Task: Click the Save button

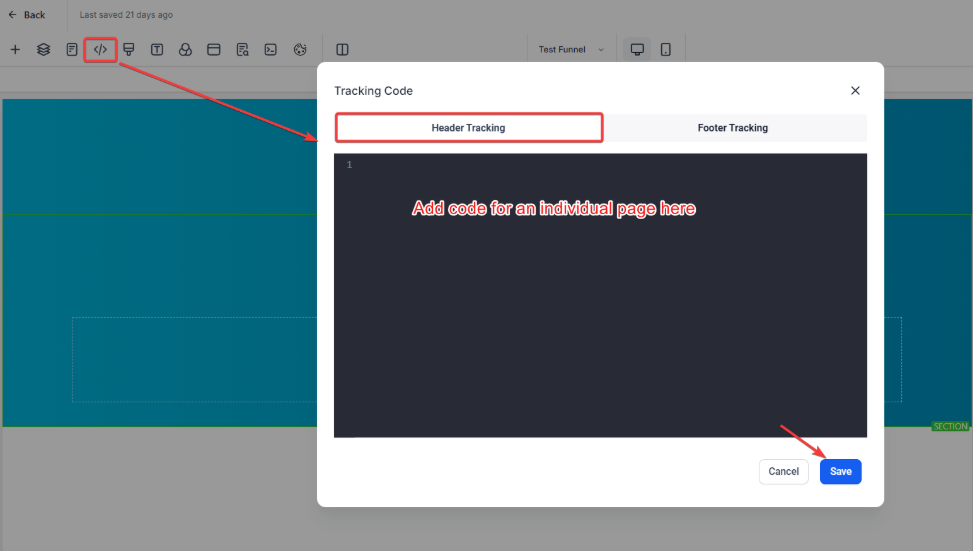Action: coord(840,471)
